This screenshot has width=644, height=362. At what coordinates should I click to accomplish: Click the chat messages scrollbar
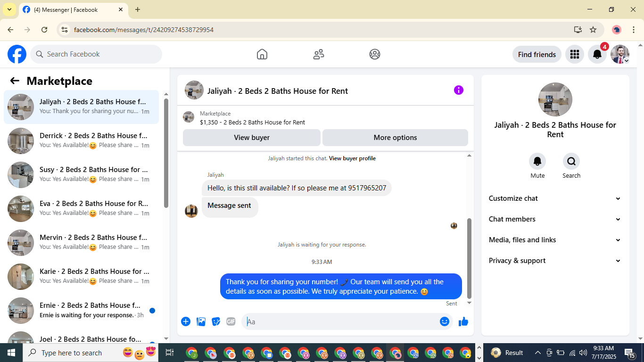click(x=469, y=258)
